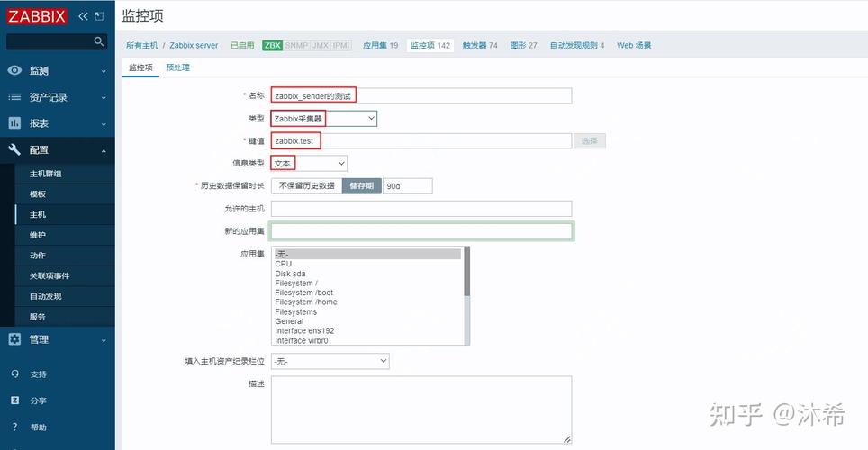Click the question mark icon for 帮助
Viewport: 868px width, 450px height.
pos(15,427)
